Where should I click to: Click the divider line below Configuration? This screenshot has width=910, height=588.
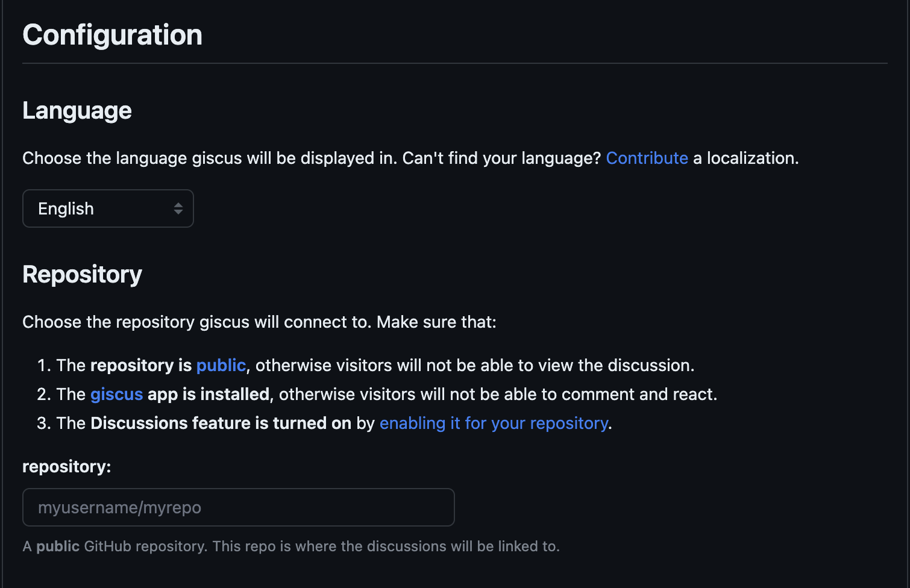click(455, 63)
